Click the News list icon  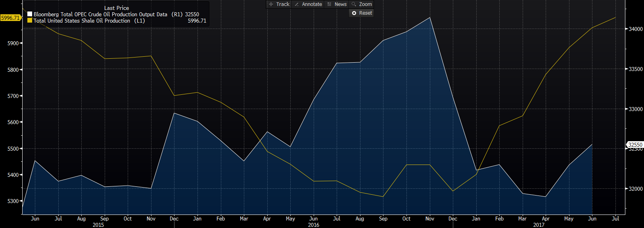pos(329,4)
